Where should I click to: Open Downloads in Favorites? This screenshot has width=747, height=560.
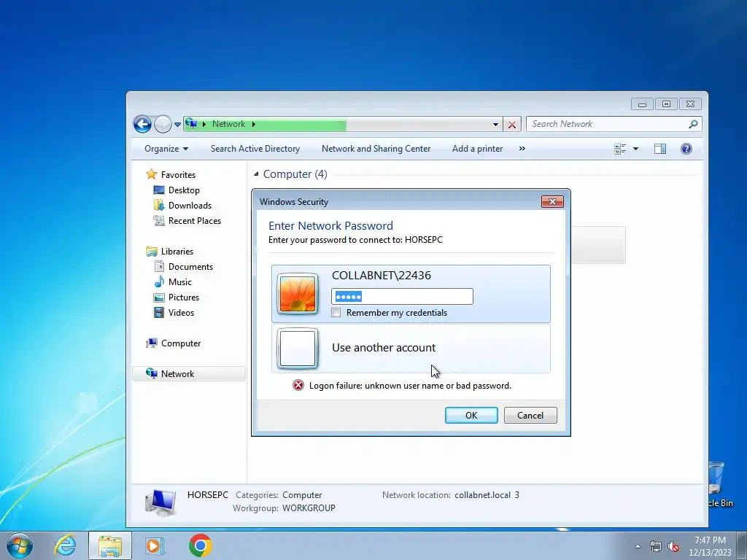tap(190, 205)
